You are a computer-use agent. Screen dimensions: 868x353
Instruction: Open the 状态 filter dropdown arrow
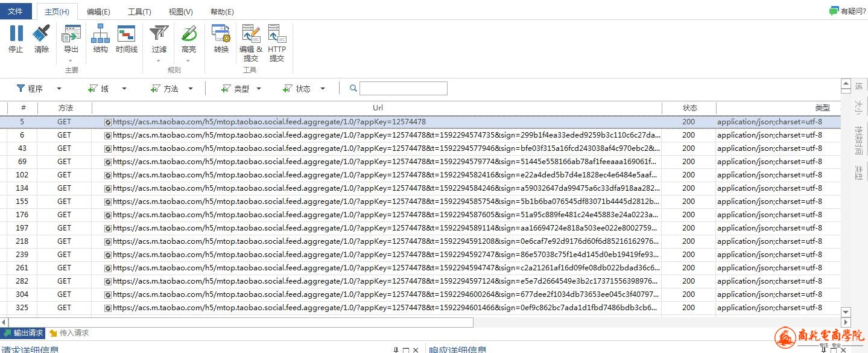pyautogui.click(x=323, y=89)
